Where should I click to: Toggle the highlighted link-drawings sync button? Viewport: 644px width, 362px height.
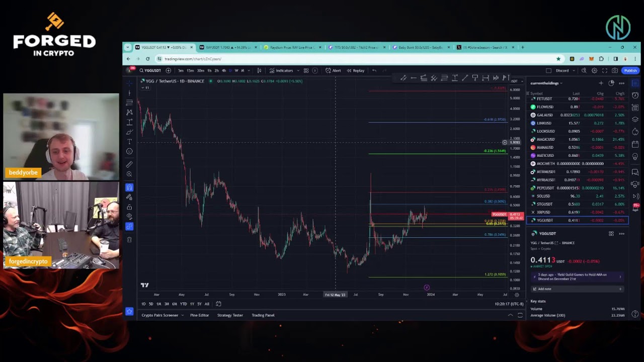129,226
